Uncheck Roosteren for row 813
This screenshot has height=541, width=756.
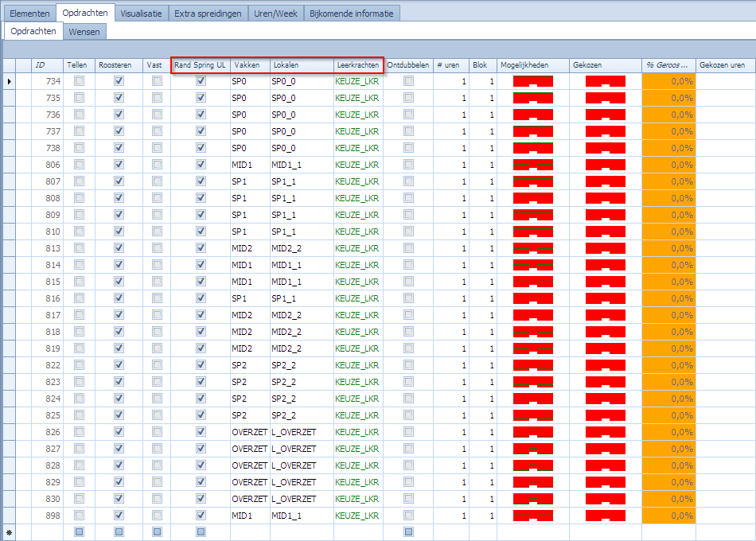click(119, 248)
